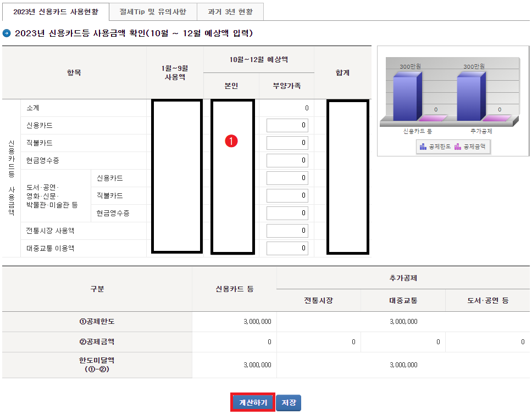
Task: Focus 부양가족 input for 도서·공연 직불카드 row
Action: (x=287, y=195)
